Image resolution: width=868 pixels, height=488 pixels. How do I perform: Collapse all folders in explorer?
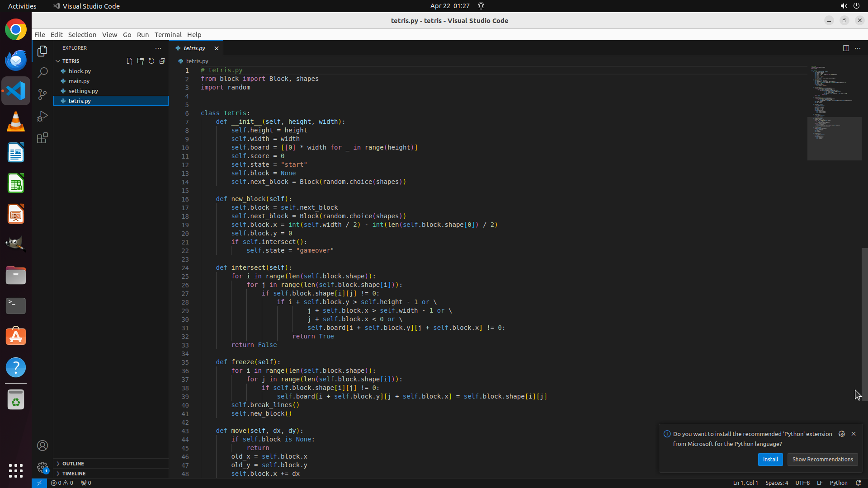[x=162, y=61]
